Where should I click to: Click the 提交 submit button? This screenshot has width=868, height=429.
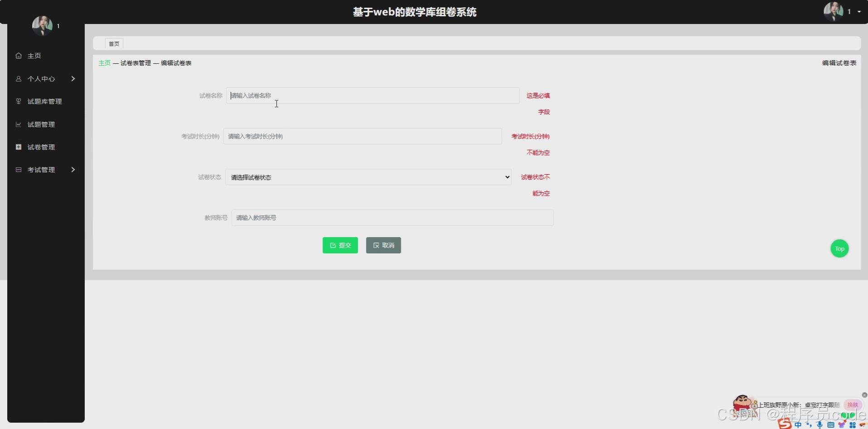pyautogui.click(x=340, y=245)
